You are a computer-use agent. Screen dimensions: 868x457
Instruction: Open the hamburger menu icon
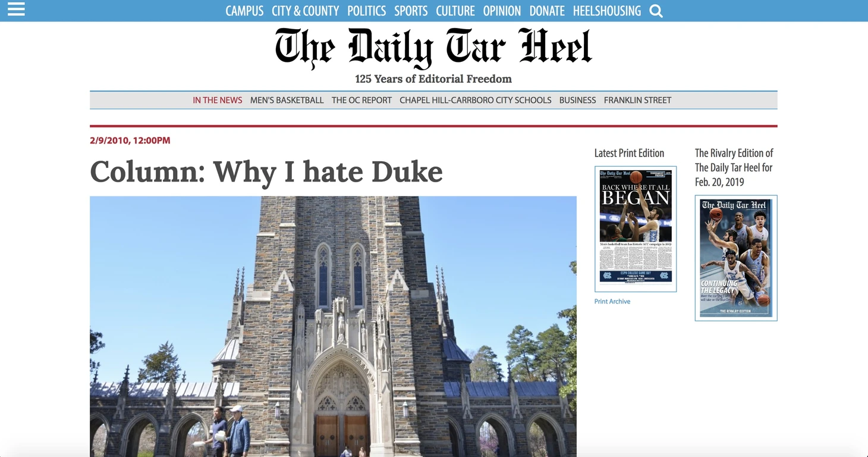(16, 9)
